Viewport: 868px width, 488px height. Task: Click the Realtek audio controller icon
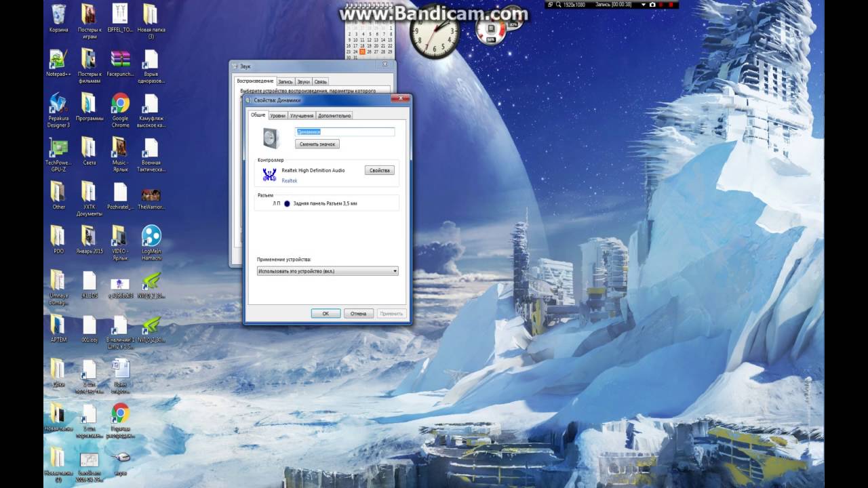(x=269, y=175)
